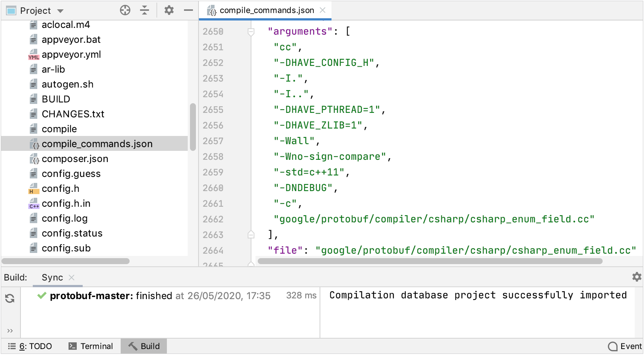The image size is (644, 355).
Task: Click line number 2655 in gutter
Action: [213, 110]
